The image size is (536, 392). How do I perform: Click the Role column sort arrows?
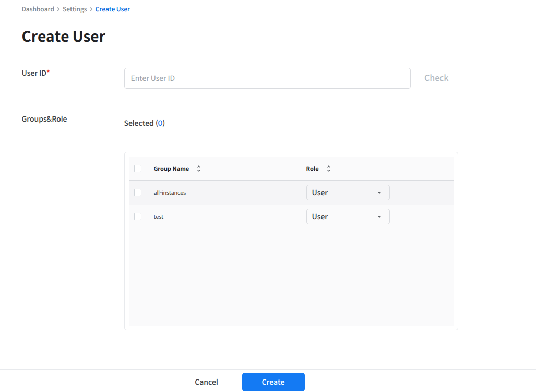(x=328, y=169)
